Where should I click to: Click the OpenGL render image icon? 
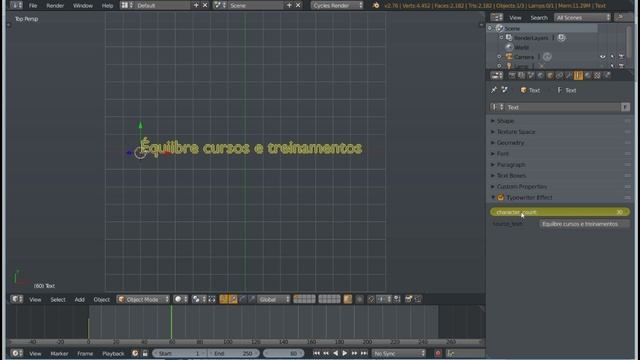pos(409,299)
